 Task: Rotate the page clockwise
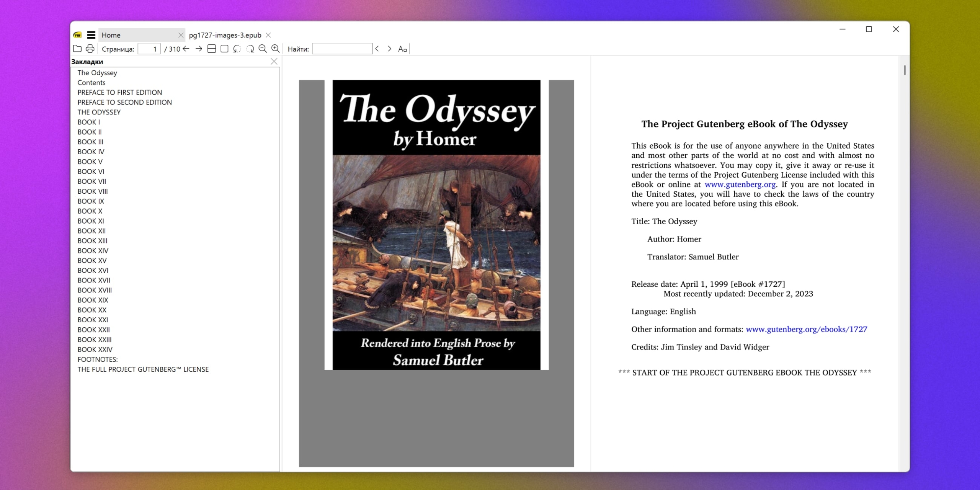pos(250,49)
